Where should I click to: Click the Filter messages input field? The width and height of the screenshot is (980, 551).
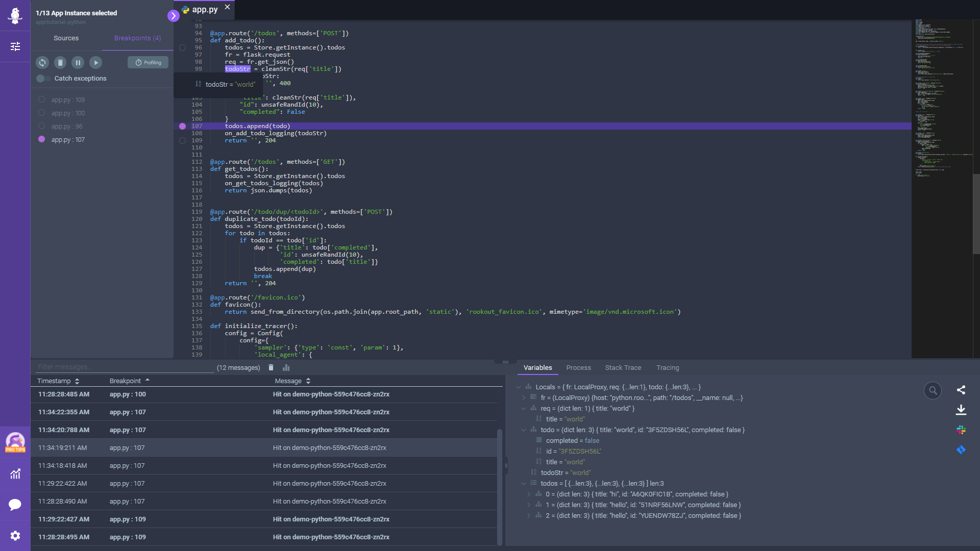tap(125, 367)
